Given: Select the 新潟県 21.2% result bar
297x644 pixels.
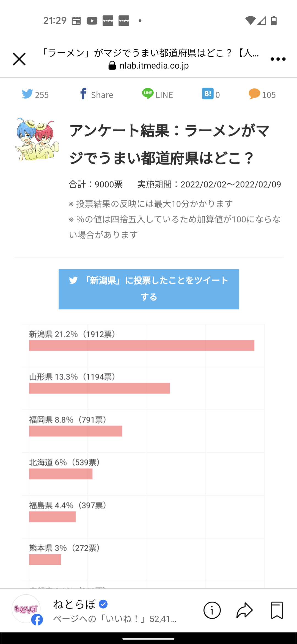Looking at the screenshot, I should 142,345.
